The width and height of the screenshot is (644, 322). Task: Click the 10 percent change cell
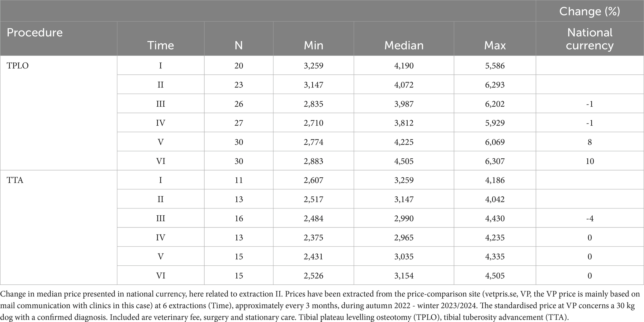[589, 161]
